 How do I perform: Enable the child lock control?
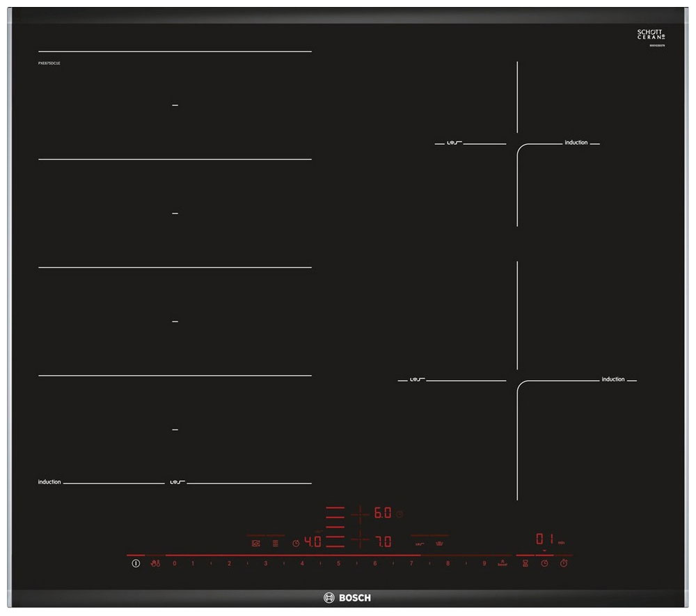click(155, 562)
